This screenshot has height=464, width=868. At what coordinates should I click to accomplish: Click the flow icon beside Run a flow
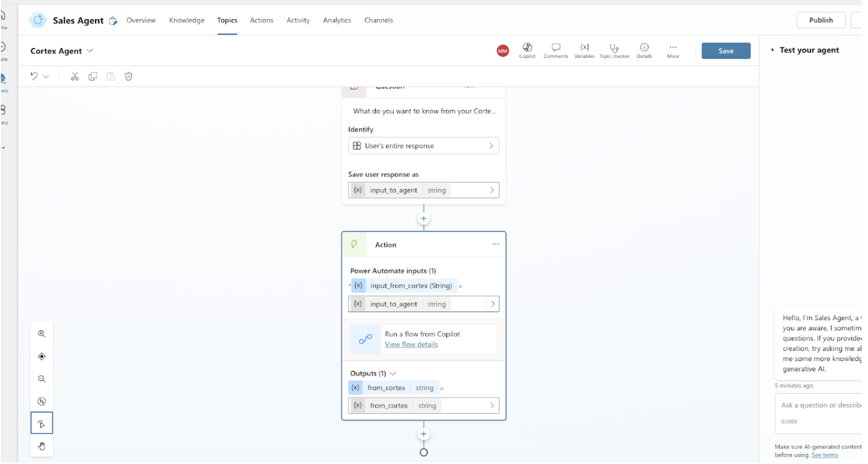pos(365,340)
